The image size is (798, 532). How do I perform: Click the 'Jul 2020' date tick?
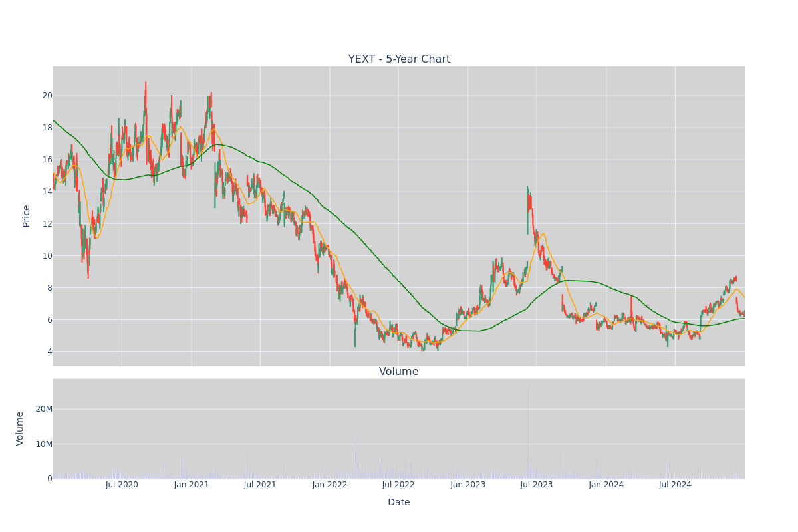[x=122, y=485]
